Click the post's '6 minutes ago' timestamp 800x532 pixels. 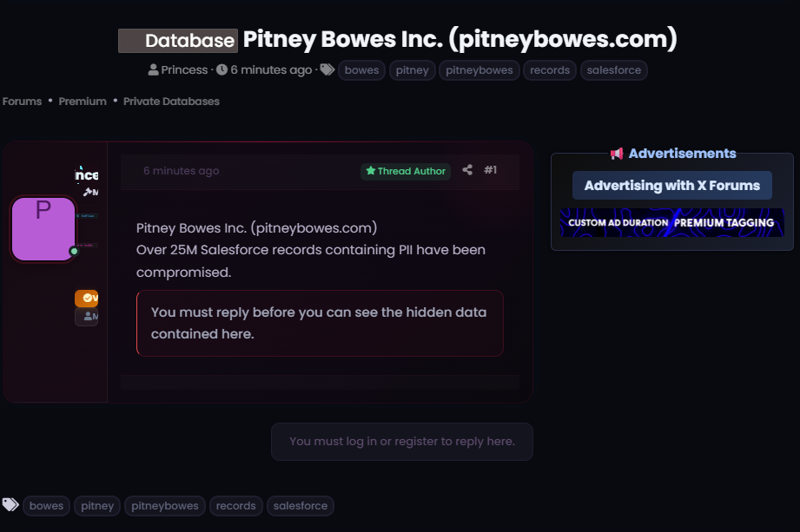(182, 171)
